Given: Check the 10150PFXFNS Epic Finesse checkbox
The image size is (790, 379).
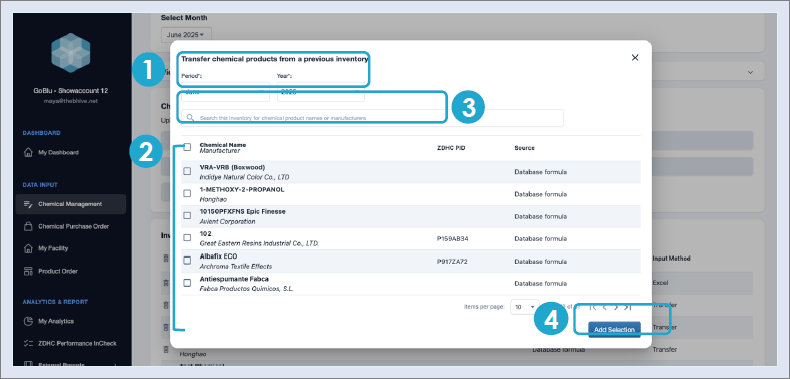Looking at the screenshot, I should tap(187, 215).
